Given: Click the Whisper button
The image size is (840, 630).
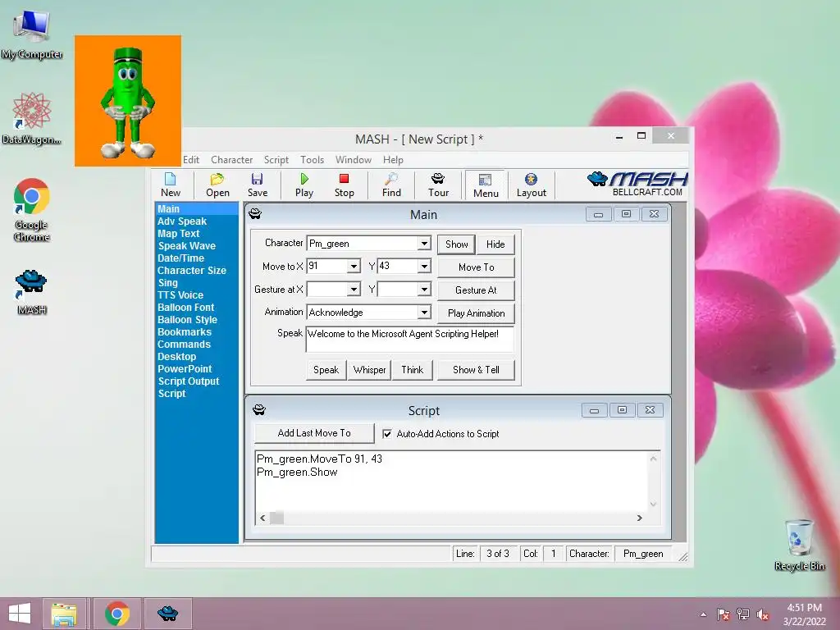Looking at the screenshot, I should tap(369, 370).
